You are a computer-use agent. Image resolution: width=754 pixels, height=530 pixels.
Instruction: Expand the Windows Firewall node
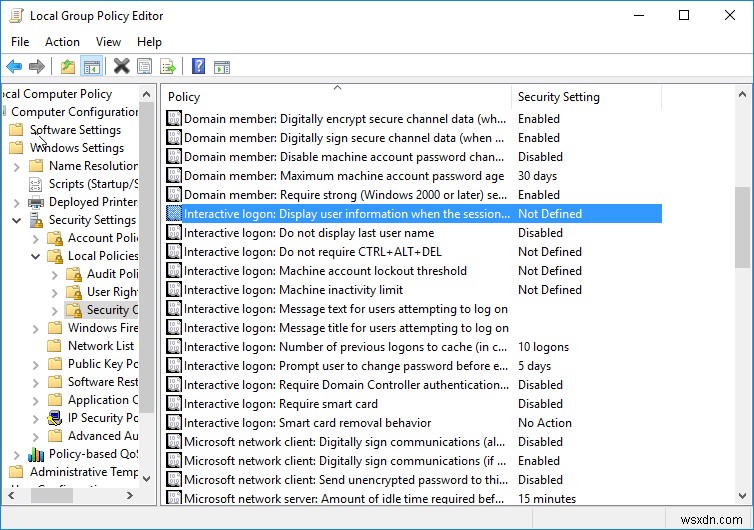[36, 329]
